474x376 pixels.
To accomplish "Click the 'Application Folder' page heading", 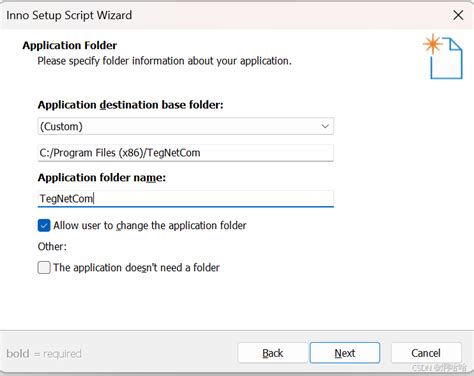I will pos(70,45).
